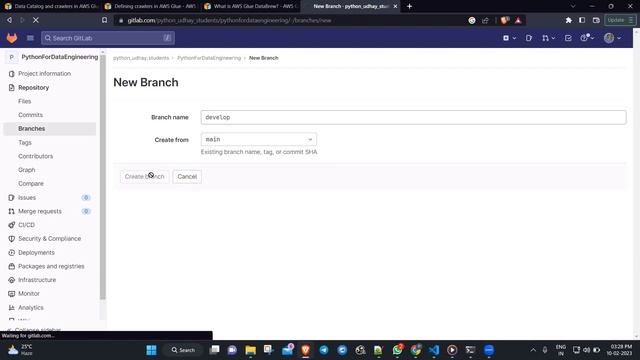The height and width of the screenshot is (360, 640).
Task: Click the Monitor sidebar icon
Action: tap(11, 294)
